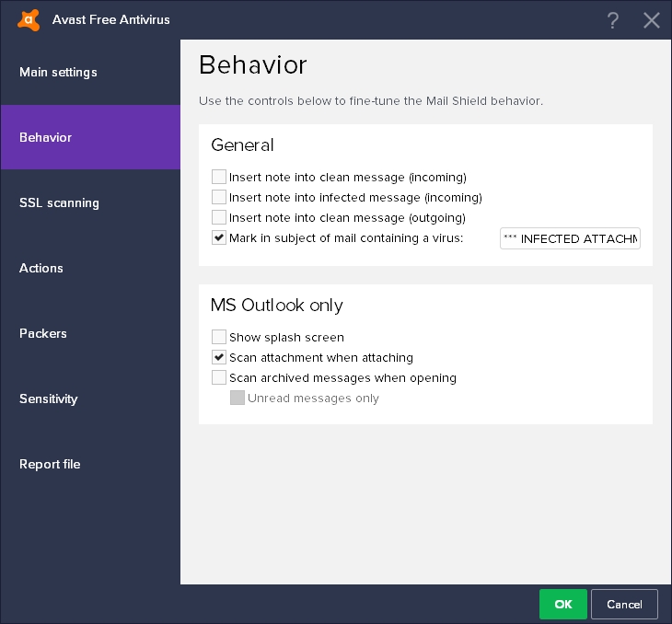Click the Cancel button
The image size is (672, 624).
click(624, 604)
